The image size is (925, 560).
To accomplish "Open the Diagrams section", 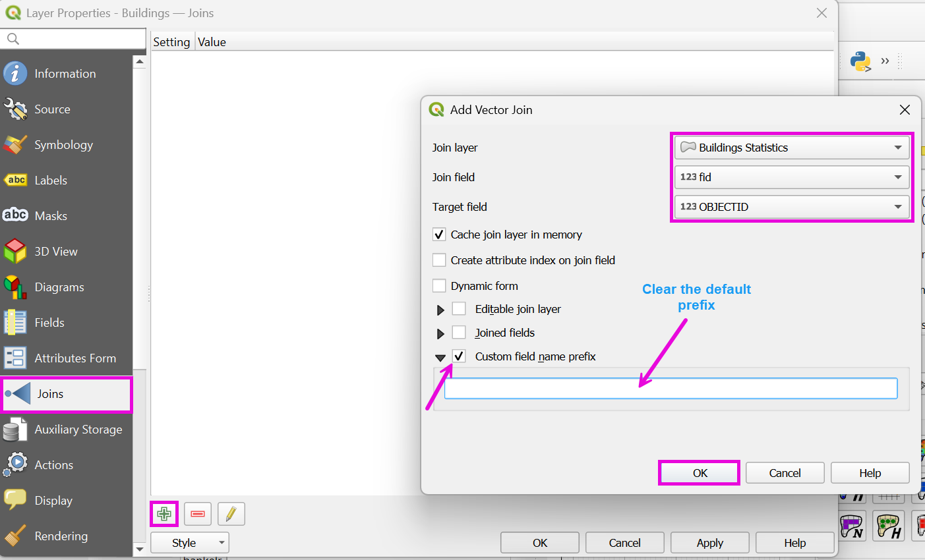I will pyautogui.click(x=59, y=287).
